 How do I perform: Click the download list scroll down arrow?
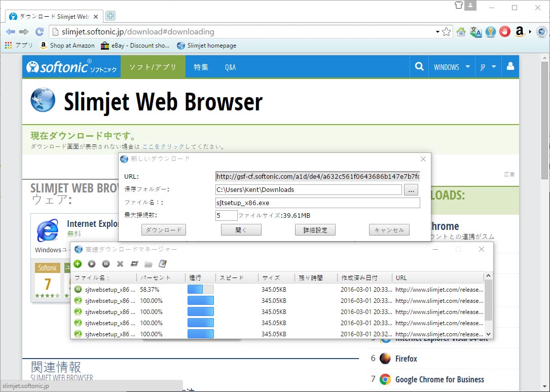click(x=488, y=334)
